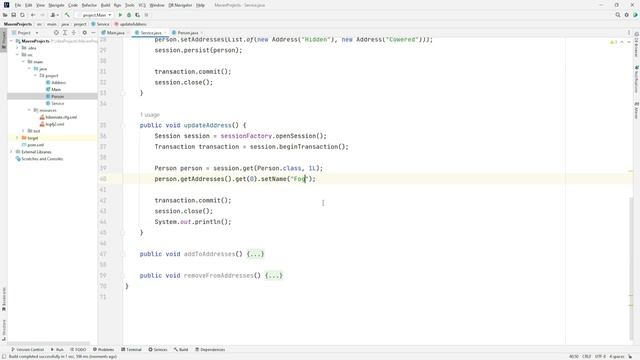Click Select Opened File target icon

point(56,33)
